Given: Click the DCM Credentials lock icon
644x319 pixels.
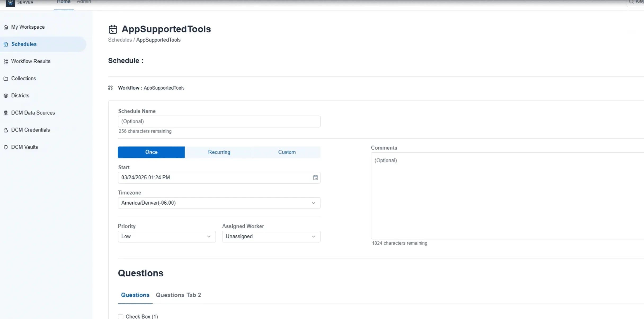Looking at the screenshot, I should 6,130.
